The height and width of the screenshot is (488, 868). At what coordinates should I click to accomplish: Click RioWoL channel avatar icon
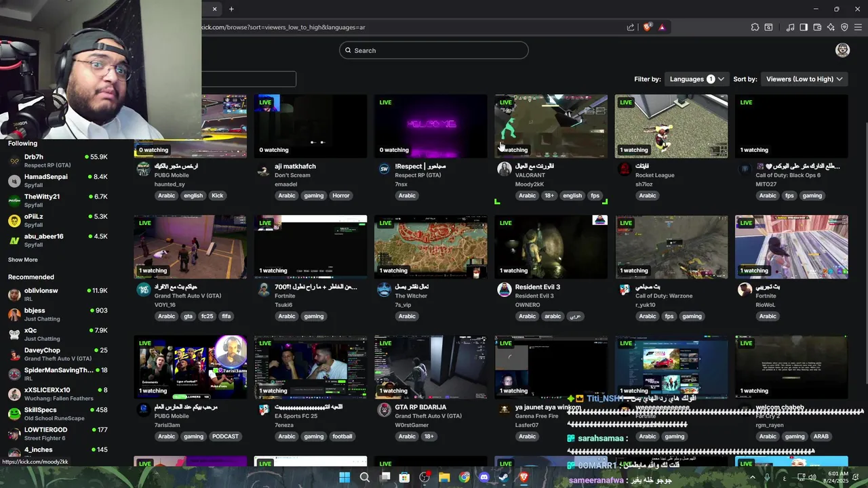tap(745, 290)
